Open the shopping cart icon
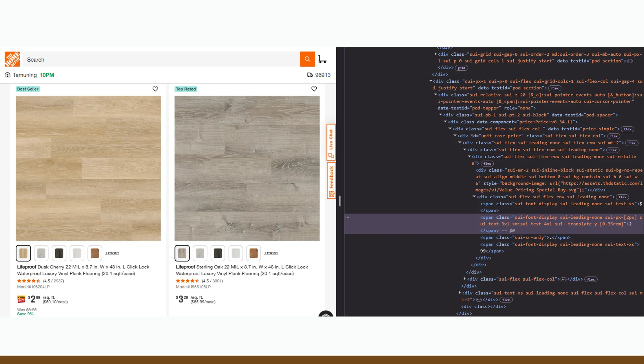 click(322, 59)
